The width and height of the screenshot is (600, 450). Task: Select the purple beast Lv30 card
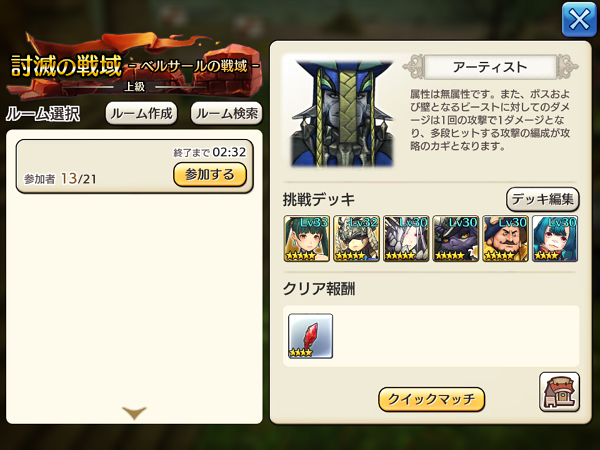(455, 238)
